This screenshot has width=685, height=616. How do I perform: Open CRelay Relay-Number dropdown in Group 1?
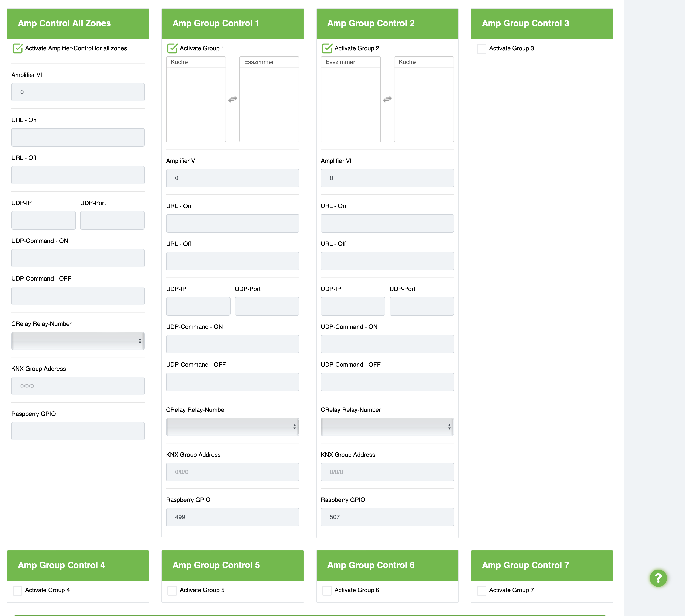(232, 427)
